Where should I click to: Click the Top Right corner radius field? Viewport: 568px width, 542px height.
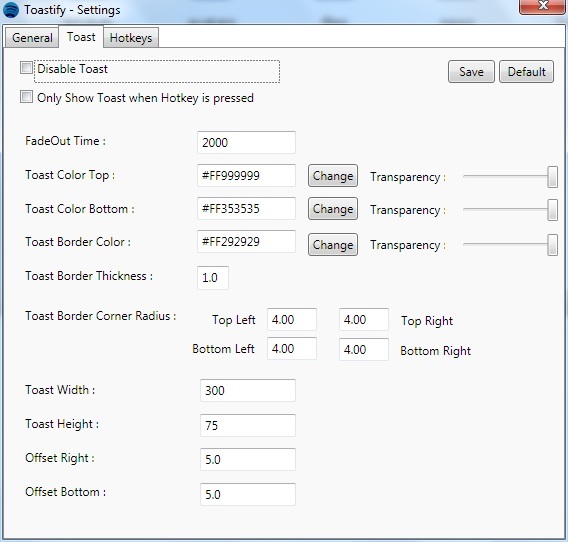(x=364, y=320)
